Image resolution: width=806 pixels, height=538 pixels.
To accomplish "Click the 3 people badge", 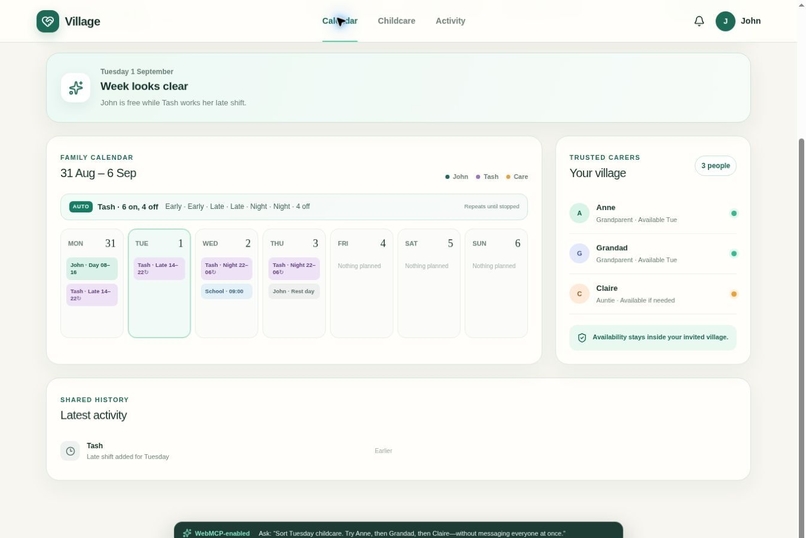I will click(716, 165).
